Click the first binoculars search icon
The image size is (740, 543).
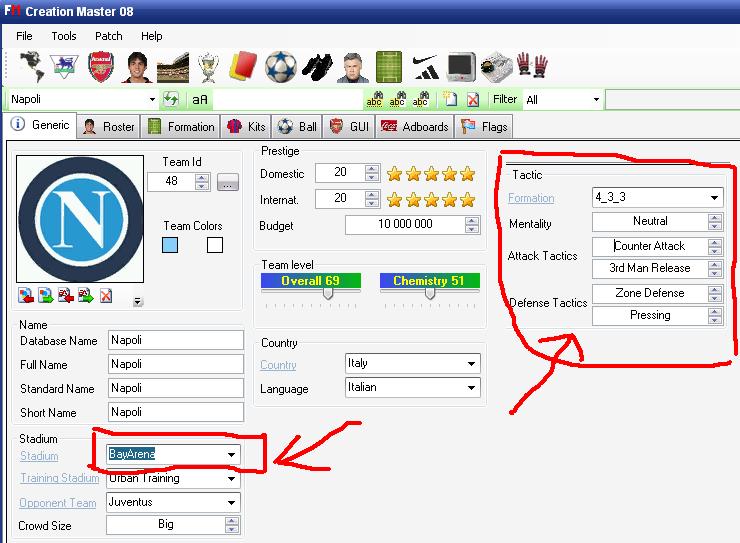pyautogui.click(x=374, y=99)
